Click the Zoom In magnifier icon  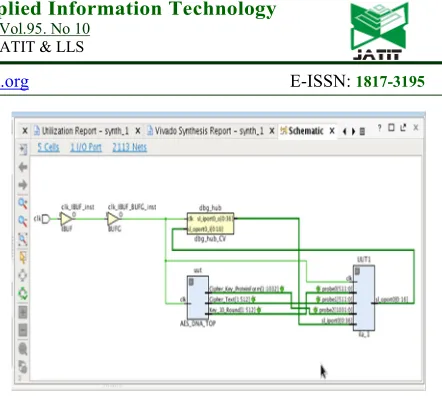click(x=23, y=203)
